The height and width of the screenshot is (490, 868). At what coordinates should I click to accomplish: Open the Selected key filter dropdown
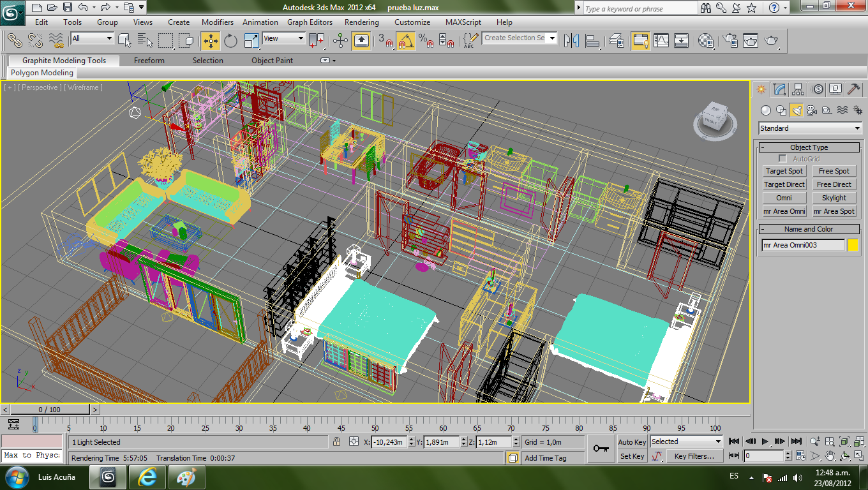(x=687, y=442)
